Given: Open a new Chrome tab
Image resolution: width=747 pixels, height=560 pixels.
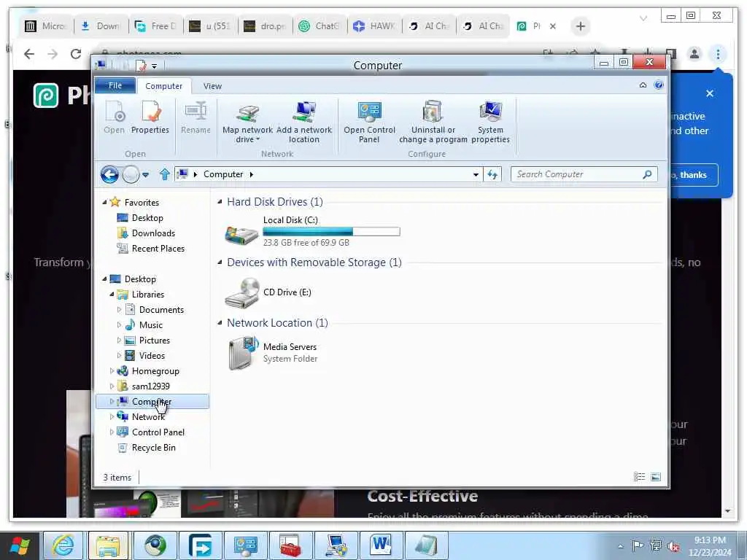Looking at the screenshot, I should coord(580,26).
